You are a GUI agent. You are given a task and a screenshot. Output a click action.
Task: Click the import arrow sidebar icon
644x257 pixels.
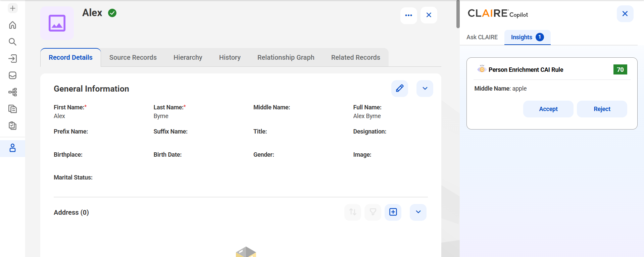coord(12,58)
